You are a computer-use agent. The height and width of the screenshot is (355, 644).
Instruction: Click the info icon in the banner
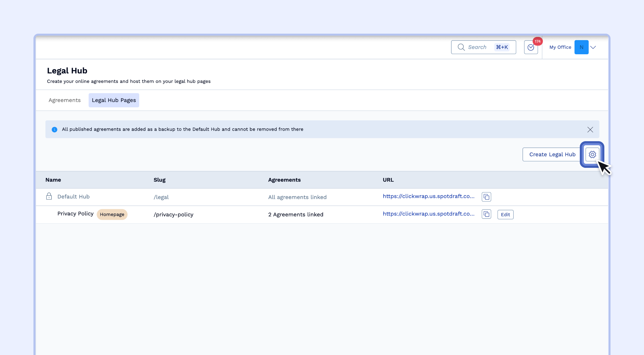point(54,129)
